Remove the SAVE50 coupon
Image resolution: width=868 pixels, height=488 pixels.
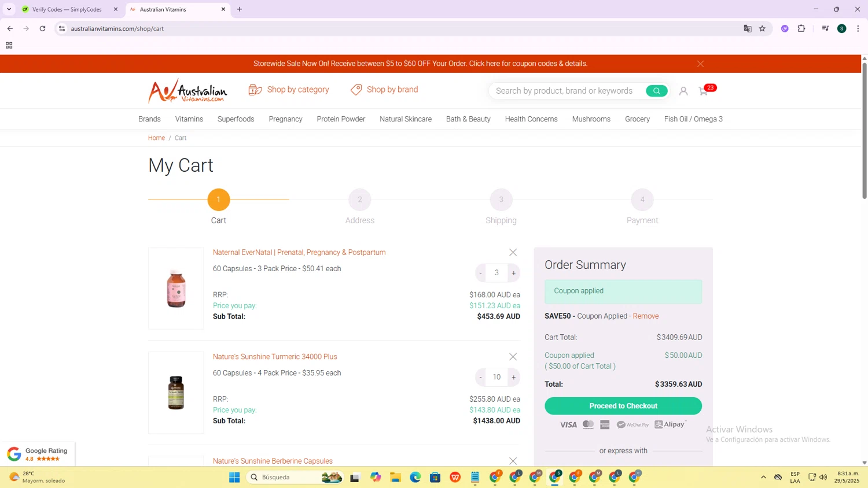tap(645, 316)
